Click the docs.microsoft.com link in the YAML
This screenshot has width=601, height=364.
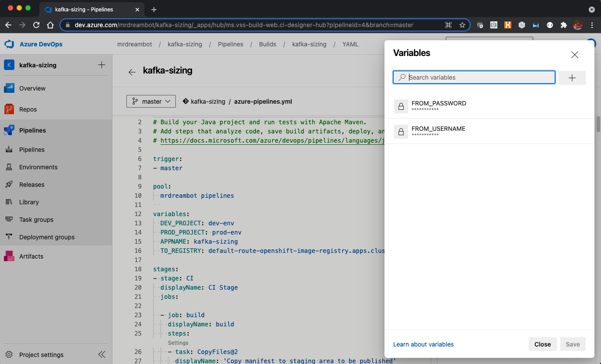point(272,140)
